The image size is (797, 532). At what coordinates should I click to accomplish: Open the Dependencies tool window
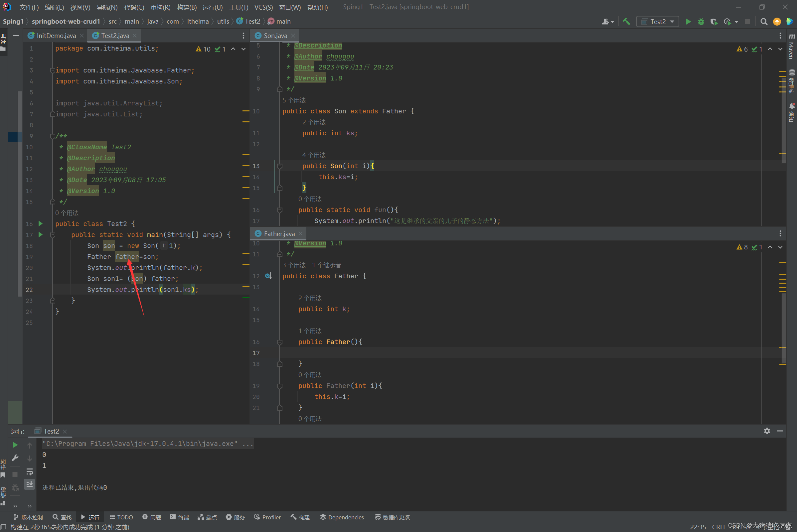[342, 517]
